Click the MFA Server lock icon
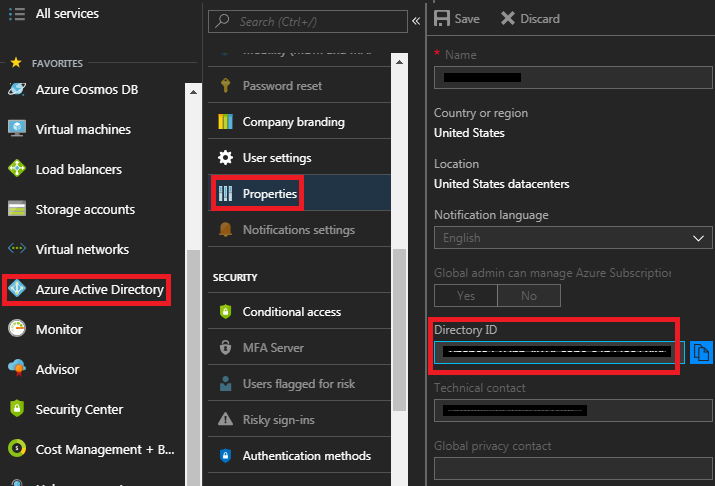The height and width of the screenshot is (486, 715). [x=225, y=347]
